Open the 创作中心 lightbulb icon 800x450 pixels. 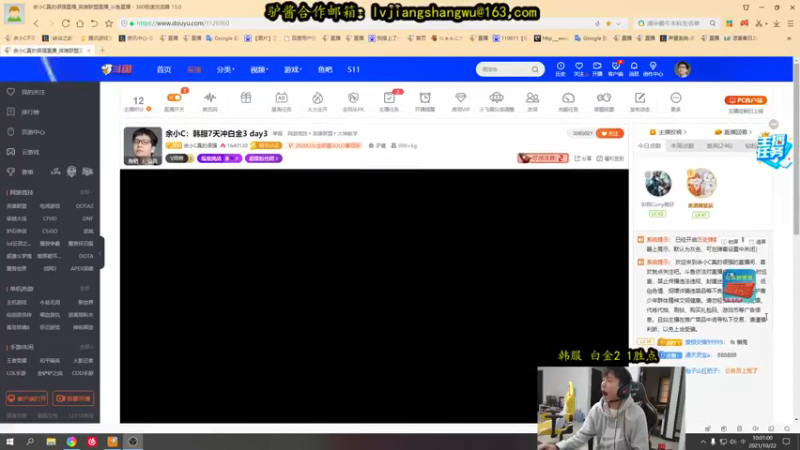[x=653, y=69]
